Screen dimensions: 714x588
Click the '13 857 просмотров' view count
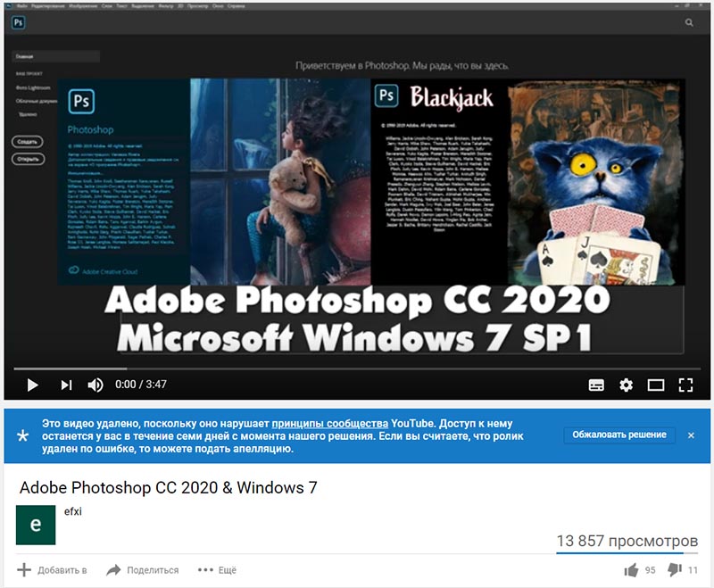pyautogui.click(x=627, y=541)
